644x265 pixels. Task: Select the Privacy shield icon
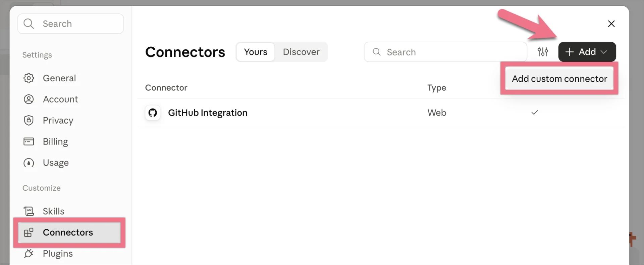click(x=29, y=120)
